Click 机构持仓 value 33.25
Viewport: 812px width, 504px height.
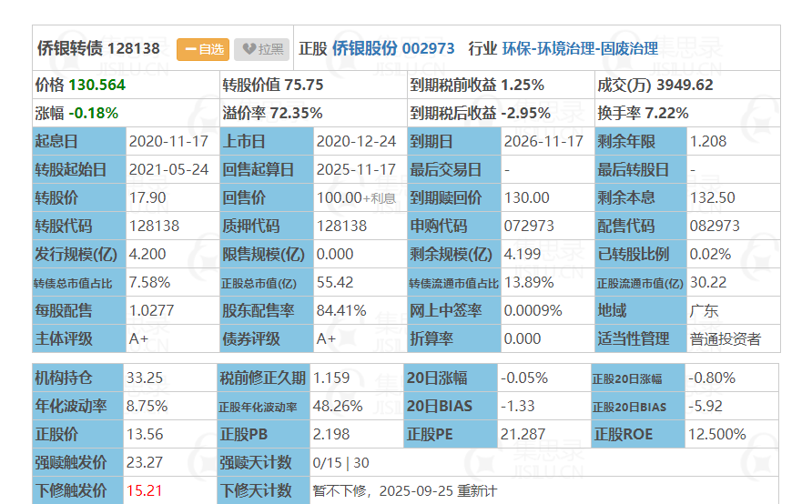pos(145,378)
